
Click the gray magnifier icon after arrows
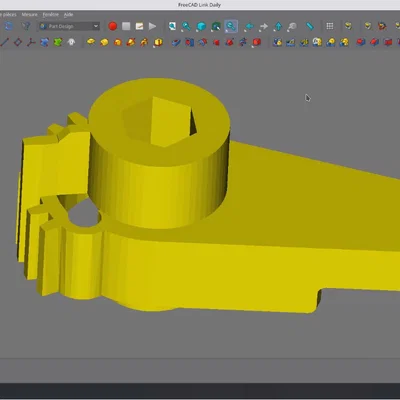(292, 26)
